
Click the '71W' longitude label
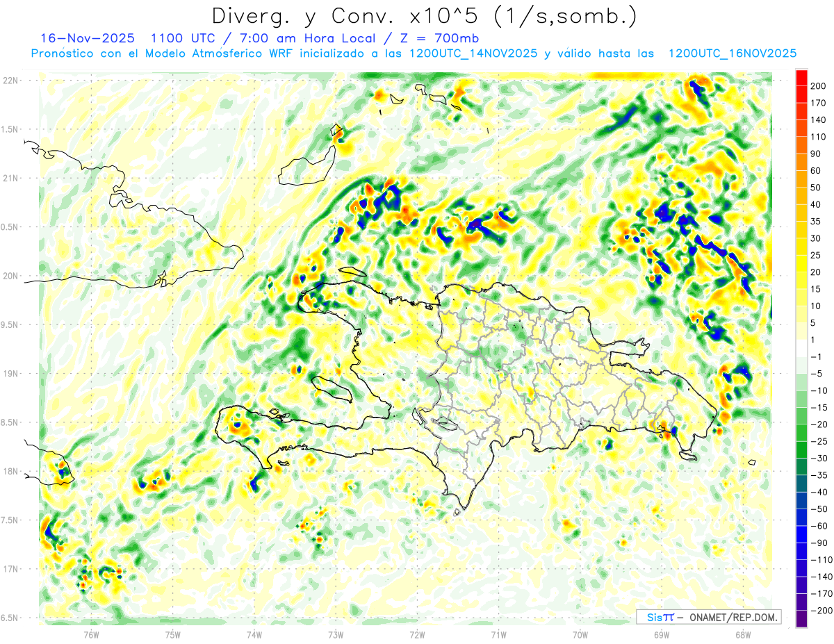[x=498, y=635]
